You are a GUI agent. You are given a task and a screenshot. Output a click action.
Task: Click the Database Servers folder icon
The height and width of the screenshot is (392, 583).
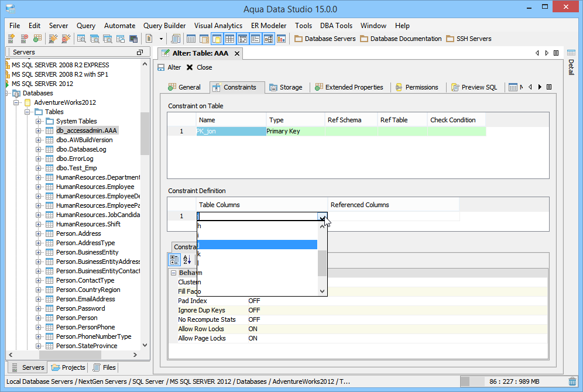click(299, 39)
